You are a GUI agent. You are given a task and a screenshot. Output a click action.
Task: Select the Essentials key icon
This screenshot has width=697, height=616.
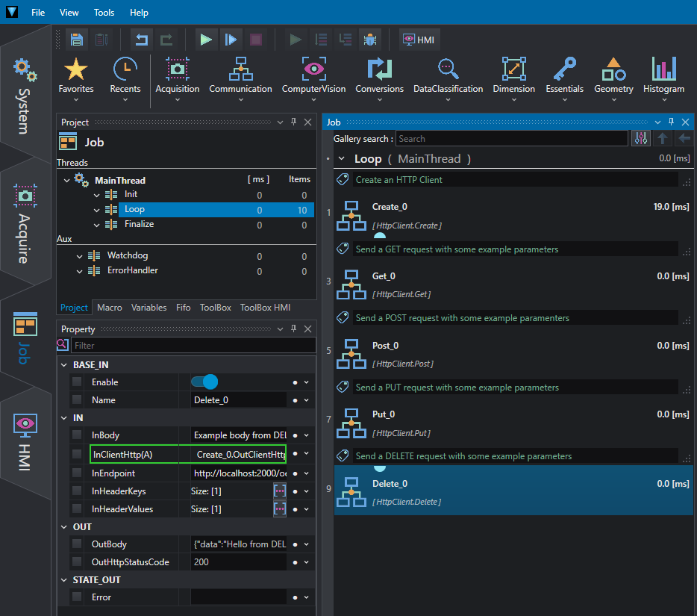click(564, 69)
